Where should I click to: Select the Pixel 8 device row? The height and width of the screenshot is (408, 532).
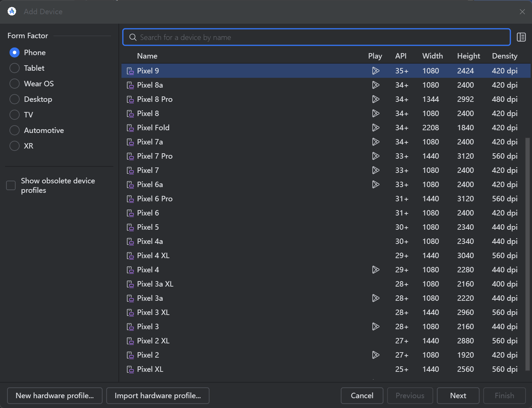(326, 113)
